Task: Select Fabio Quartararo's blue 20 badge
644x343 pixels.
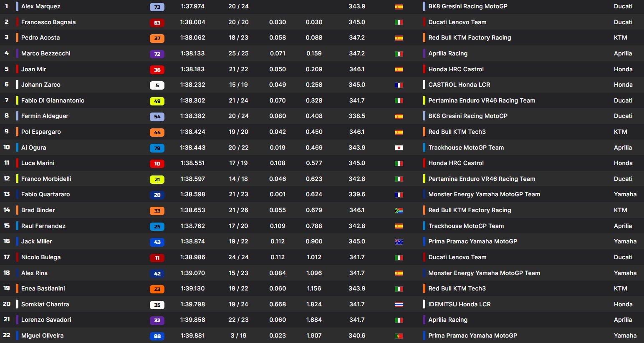Action: click(157, 195)
